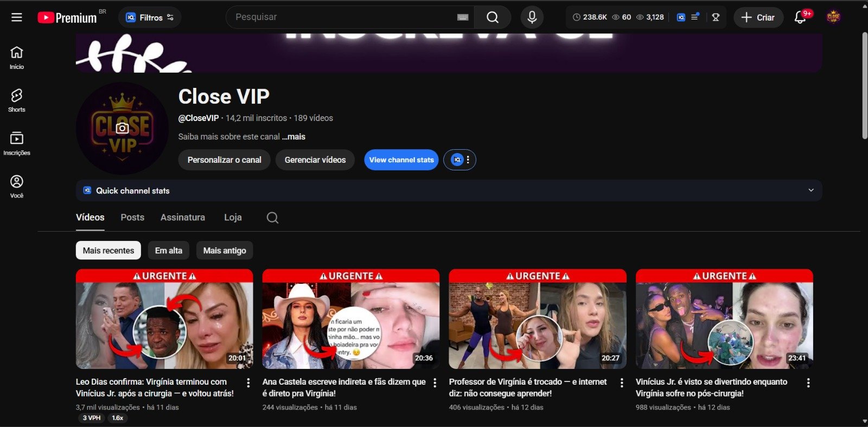
Task: Click the search magnifier button
Action: click(493, 17)
